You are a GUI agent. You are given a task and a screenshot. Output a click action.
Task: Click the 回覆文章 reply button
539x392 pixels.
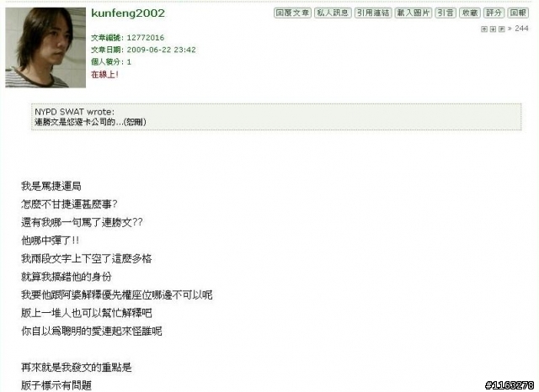point(292,13)
